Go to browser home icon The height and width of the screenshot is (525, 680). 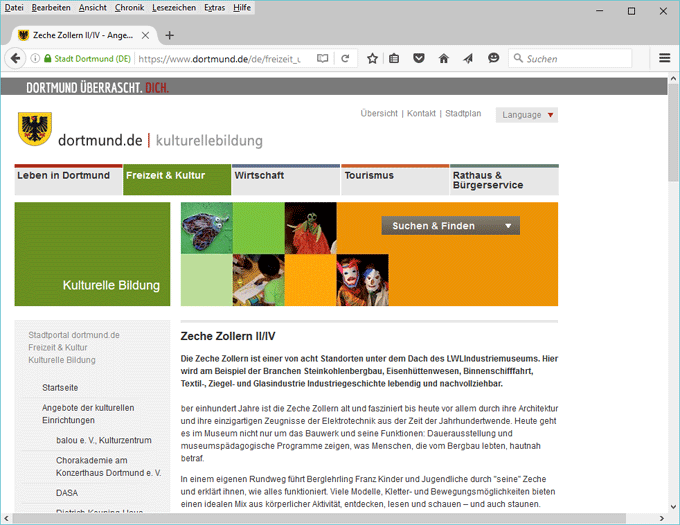444,58
